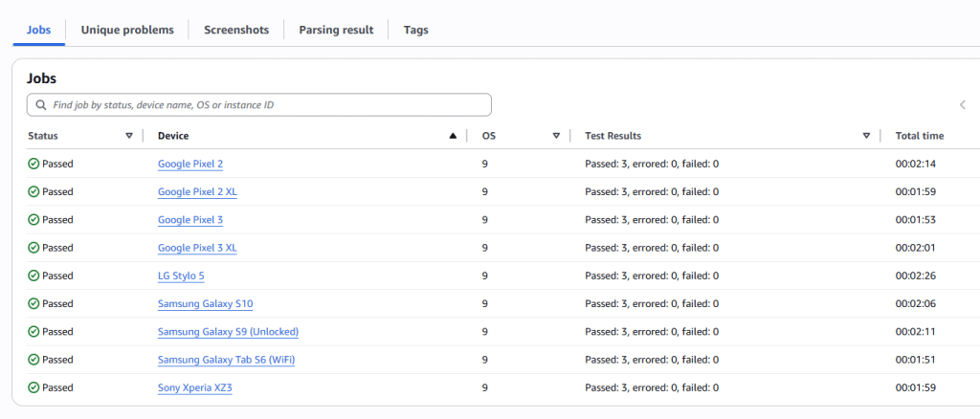980x419 pixels.
Task: Go to the Tags tab
Action: (415, 30)
